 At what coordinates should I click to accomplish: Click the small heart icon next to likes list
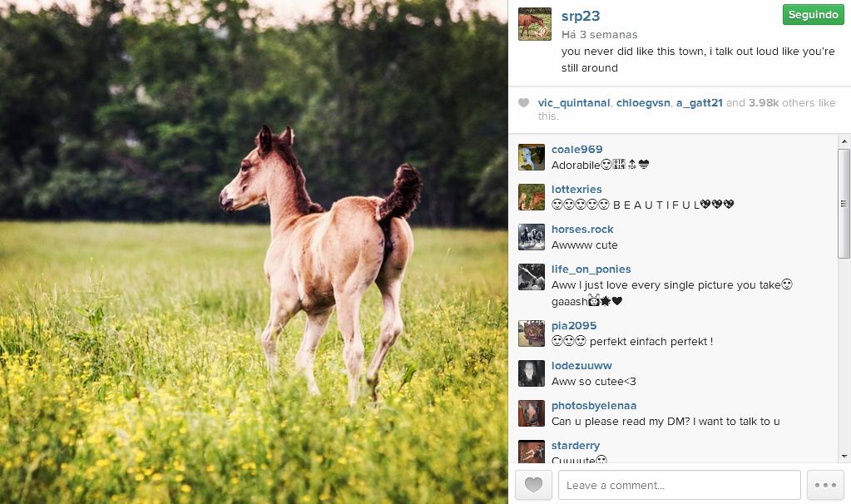(523, 102)
